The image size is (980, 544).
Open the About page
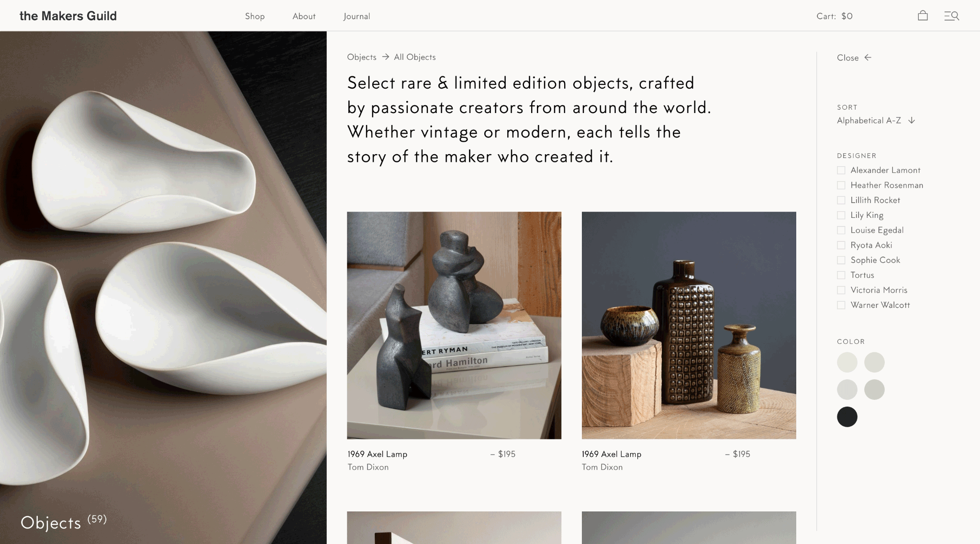click(304, 16)
